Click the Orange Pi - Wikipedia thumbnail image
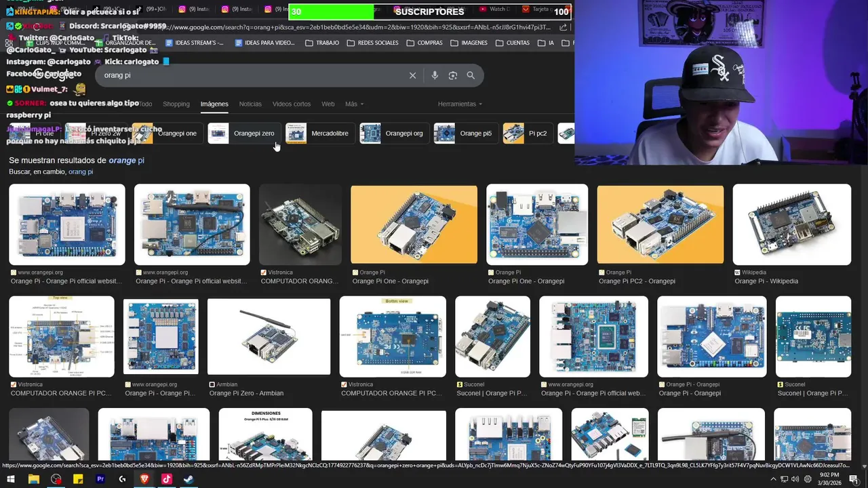 [x=791, y=224]
